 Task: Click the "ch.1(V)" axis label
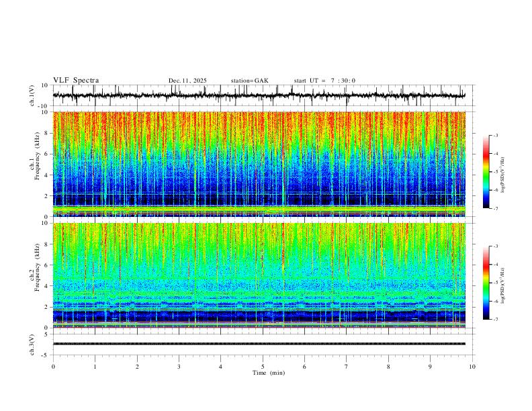pos(32,95)
